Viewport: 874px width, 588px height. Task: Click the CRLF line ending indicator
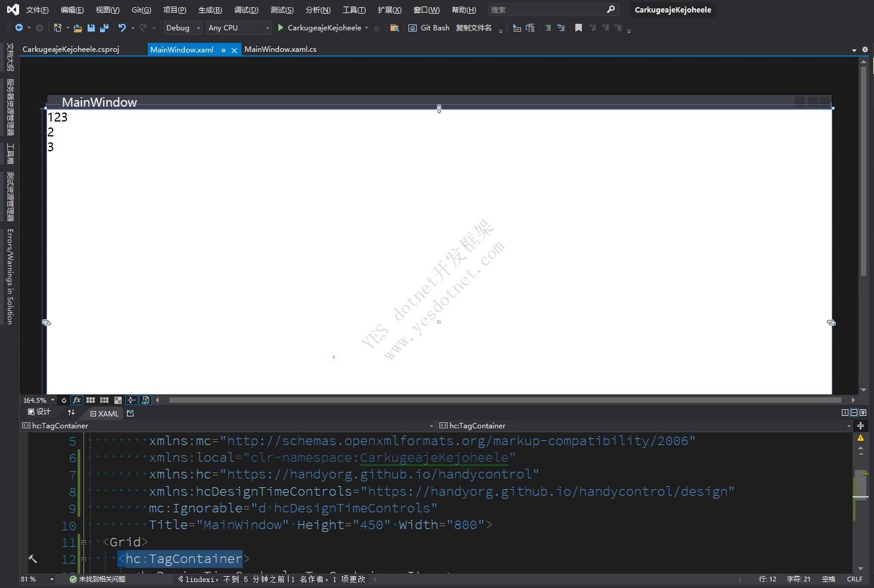pyautogui.click(x=855, y=579)
